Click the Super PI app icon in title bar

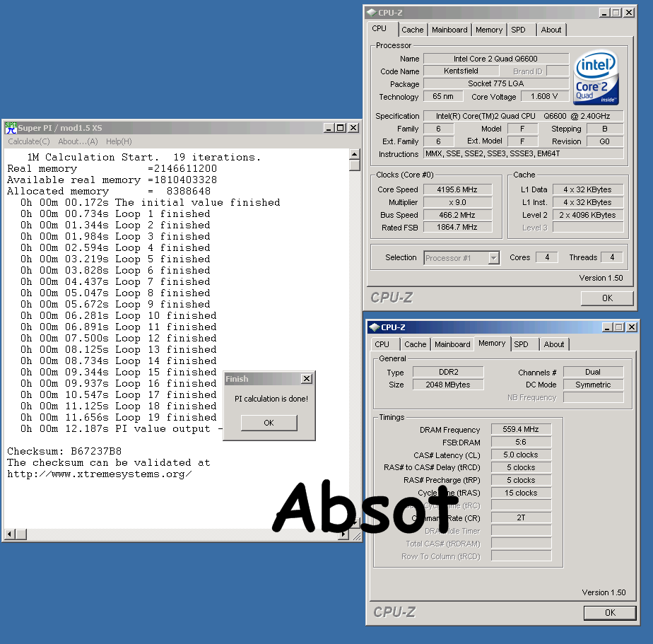[11, 128]
